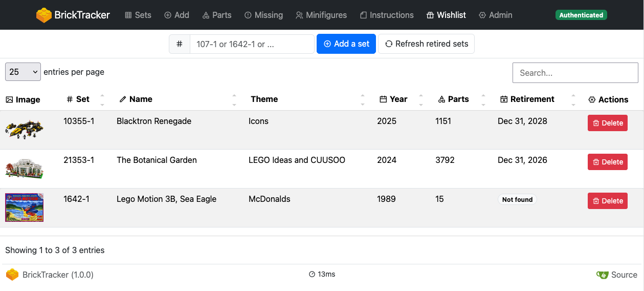
Task: Open the Missing parts page
Action: 263,15
